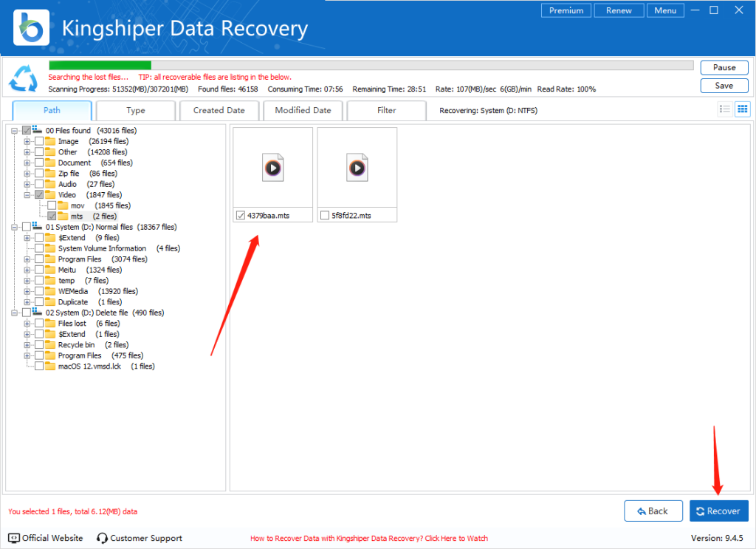The image size is (756, 549).
Task: Check the Document folder checkbox
Action: coord(39,163)
